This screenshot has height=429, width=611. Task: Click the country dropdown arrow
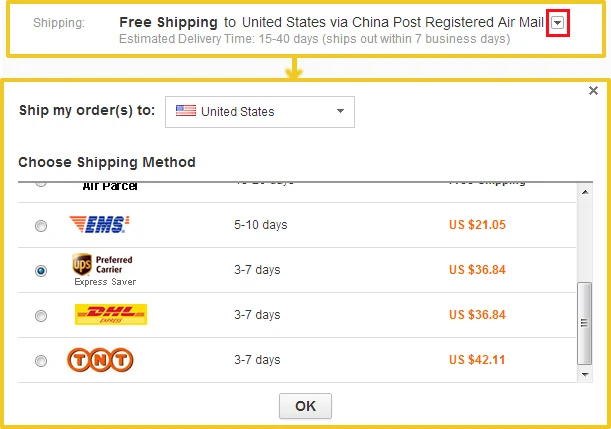pos(340,111)
